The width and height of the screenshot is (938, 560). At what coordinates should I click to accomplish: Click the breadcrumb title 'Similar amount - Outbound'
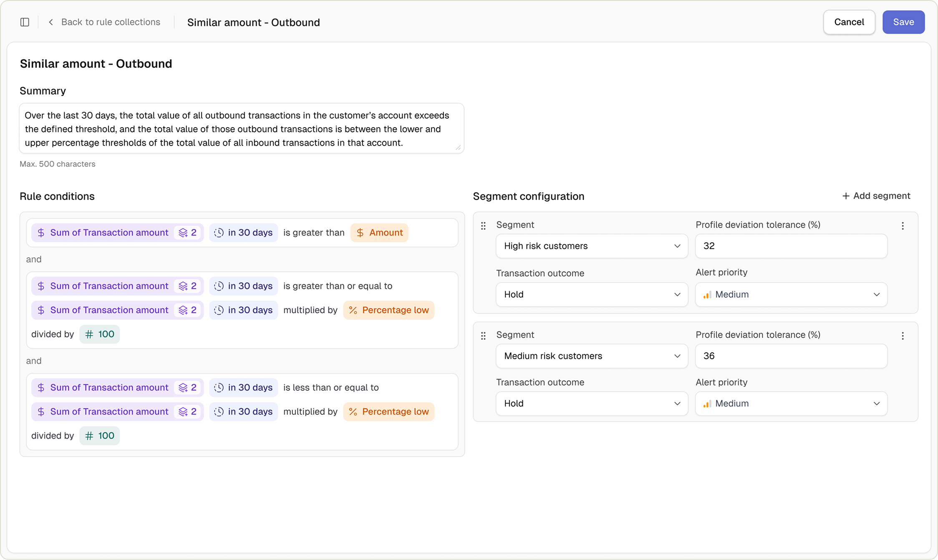pyautogui.click(x=254, y=22)
